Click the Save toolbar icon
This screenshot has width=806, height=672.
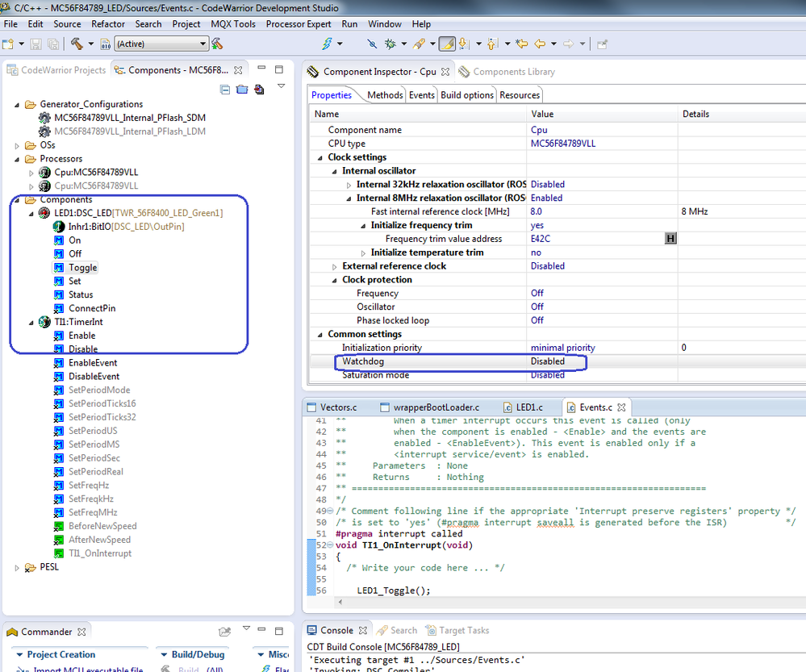click(x=35, y=44)
